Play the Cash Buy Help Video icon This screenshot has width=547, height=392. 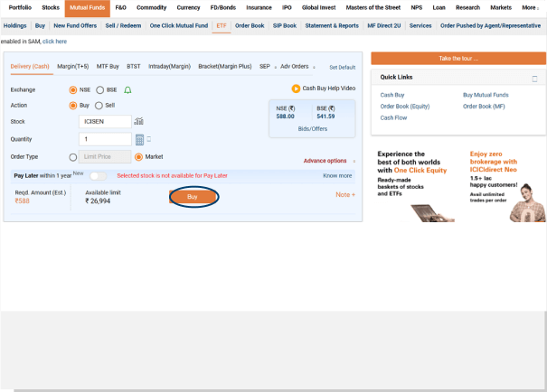(x=296, y=89)
